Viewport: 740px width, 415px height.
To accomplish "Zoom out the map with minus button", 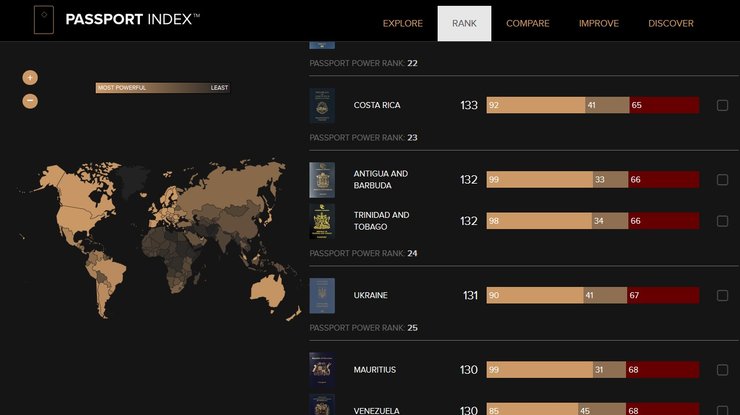I will point(30,100).
